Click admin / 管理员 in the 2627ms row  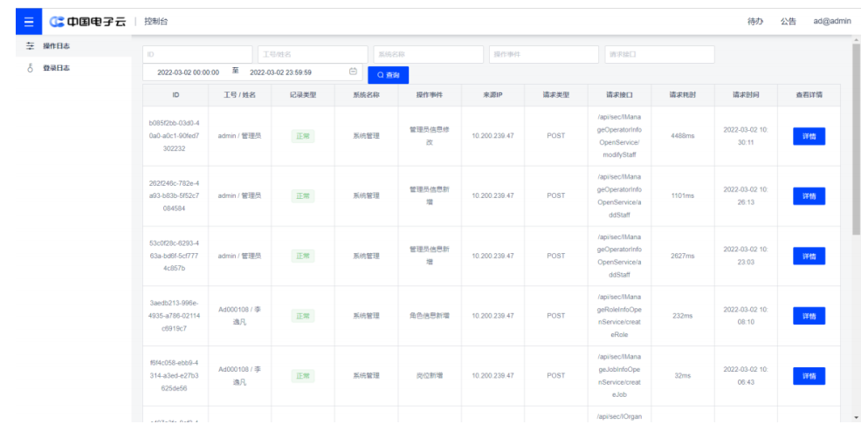click(x=239, y=256)
